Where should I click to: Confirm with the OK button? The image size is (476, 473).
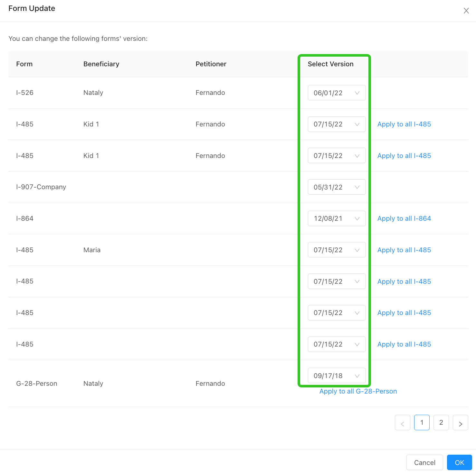460,462
